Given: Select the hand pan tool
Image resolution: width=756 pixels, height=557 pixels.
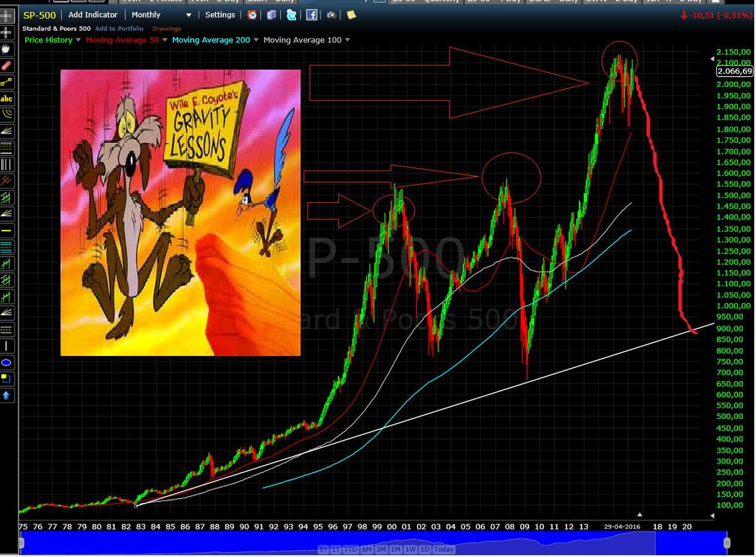Looking at the screenshot, I should pyautogui.click(x=8, y=48).
